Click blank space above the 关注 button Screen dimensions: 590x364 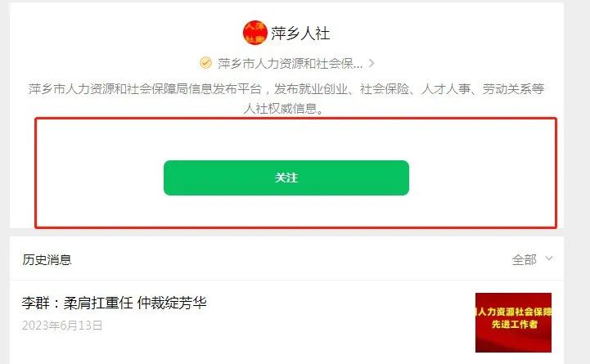click(x=286, y=139)
